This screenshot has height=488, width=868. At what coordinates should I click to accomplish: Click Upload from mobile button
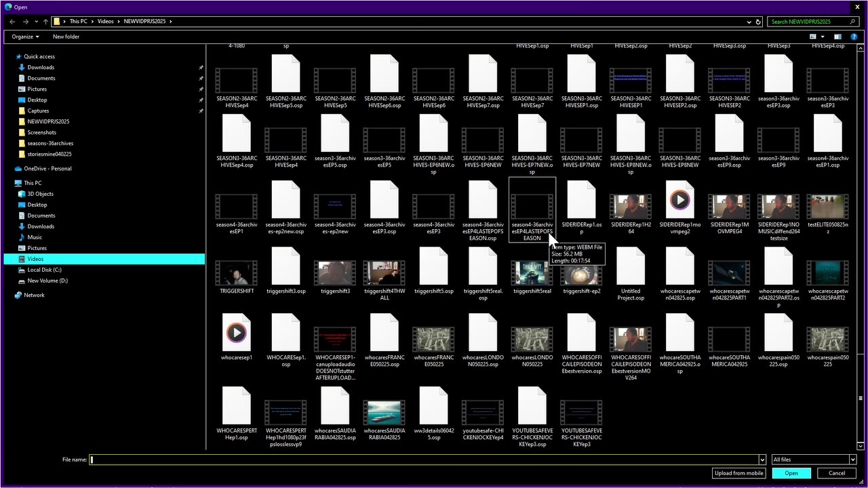click(738, 473)
